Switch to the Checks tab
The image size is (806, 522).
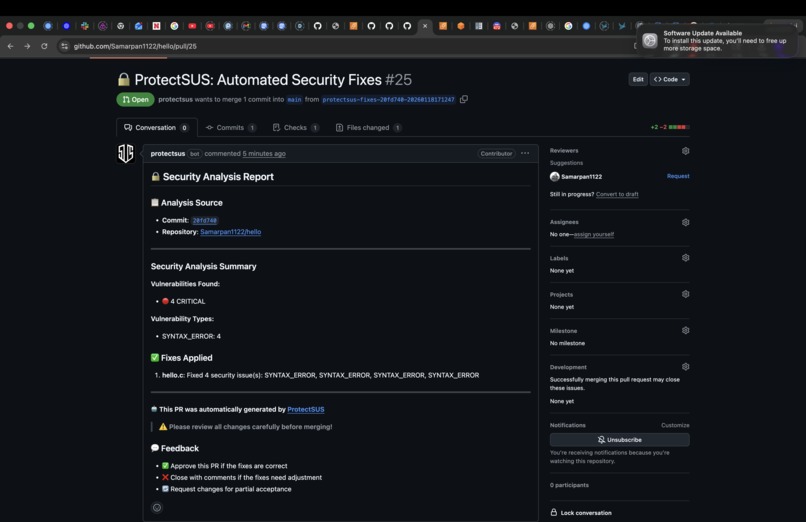point(296,127)
